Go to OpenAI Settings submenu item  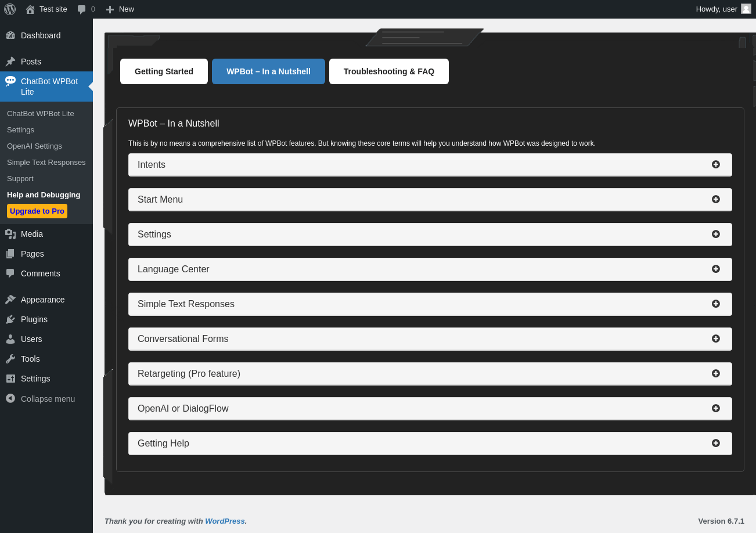[34, 146]
